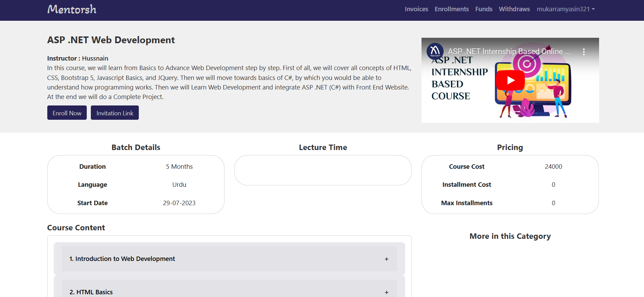Viewport: 644px width, 297px height.
Task: Navigate to Funds
Action: coord(483,9)
